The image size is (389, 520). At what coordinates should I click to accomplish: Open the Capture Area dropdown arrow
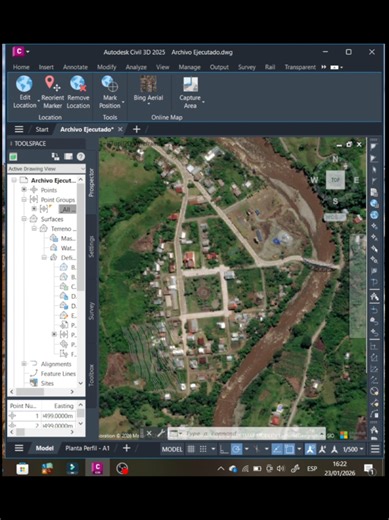(203, 102)
